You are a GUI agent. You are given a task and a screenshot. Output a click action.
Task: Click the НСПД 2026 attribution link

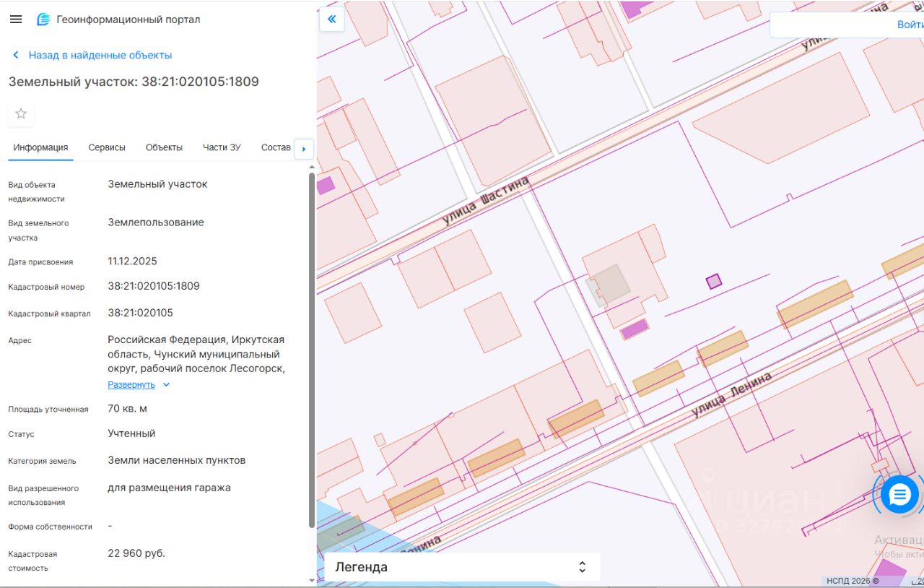852,581
